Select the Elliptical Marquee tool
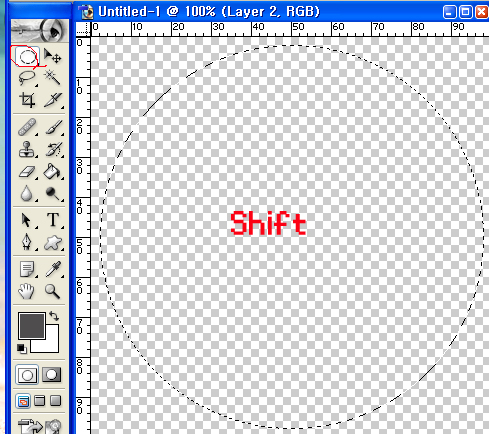The width and height of the screenshot is (489, 434). pos(27,56)
